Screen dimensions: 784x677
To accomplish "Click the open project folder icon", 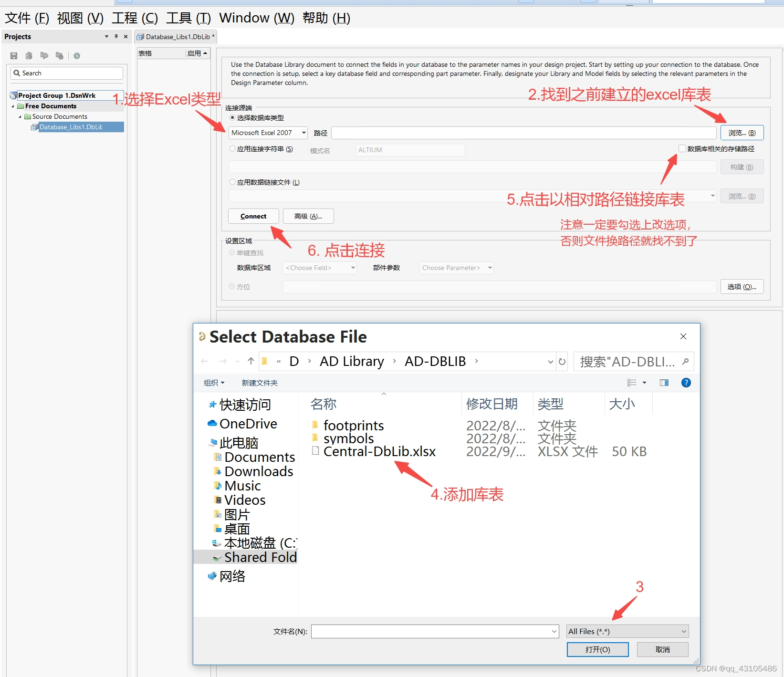I will (x=44, y=56).
